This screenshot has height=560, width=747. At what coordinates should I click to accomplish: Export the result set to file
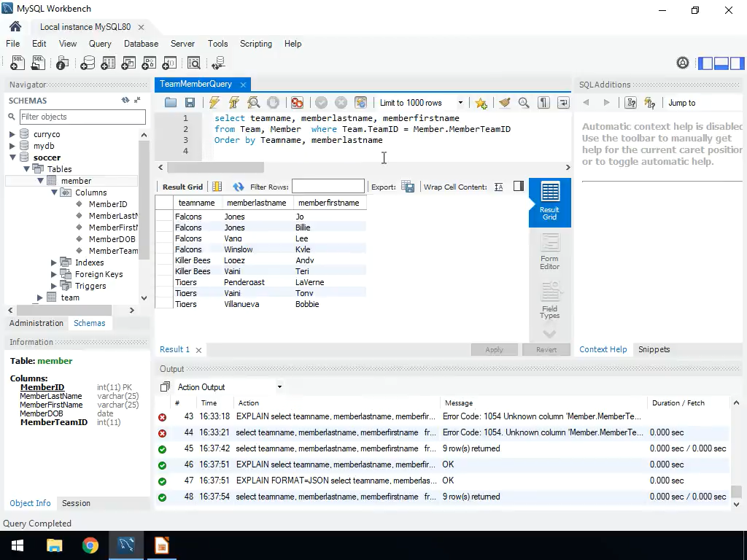pyautogui.click(x=408, y=187)
